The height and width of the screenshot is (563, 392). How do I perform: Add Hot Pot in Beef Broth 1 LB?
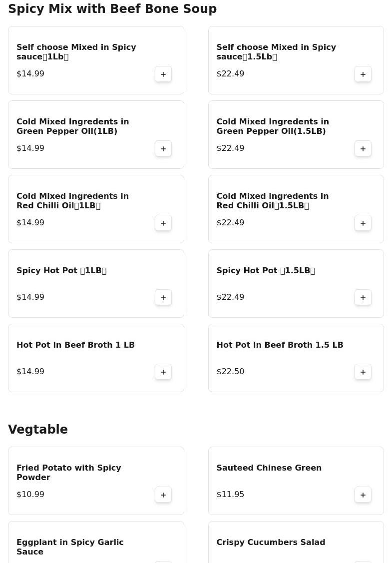click(163, 372)
